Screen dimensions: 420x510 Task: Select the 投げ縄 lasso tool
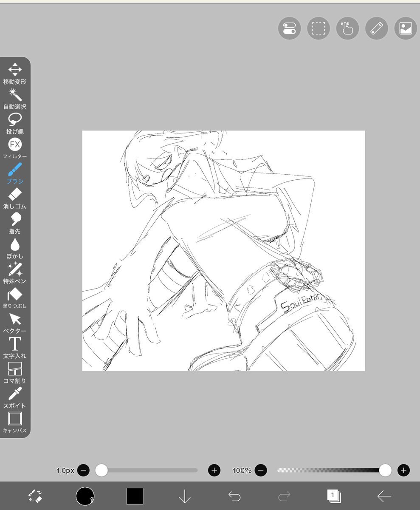click(15, 124)
